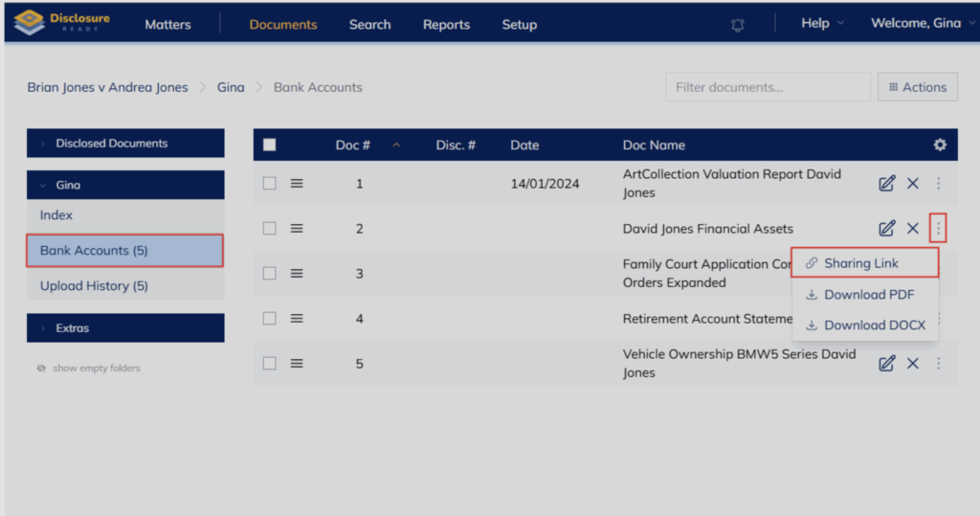This screenshot has width=980, height=516.
Task: Click the Filter documents input field
Action: (x=768, y=87)
